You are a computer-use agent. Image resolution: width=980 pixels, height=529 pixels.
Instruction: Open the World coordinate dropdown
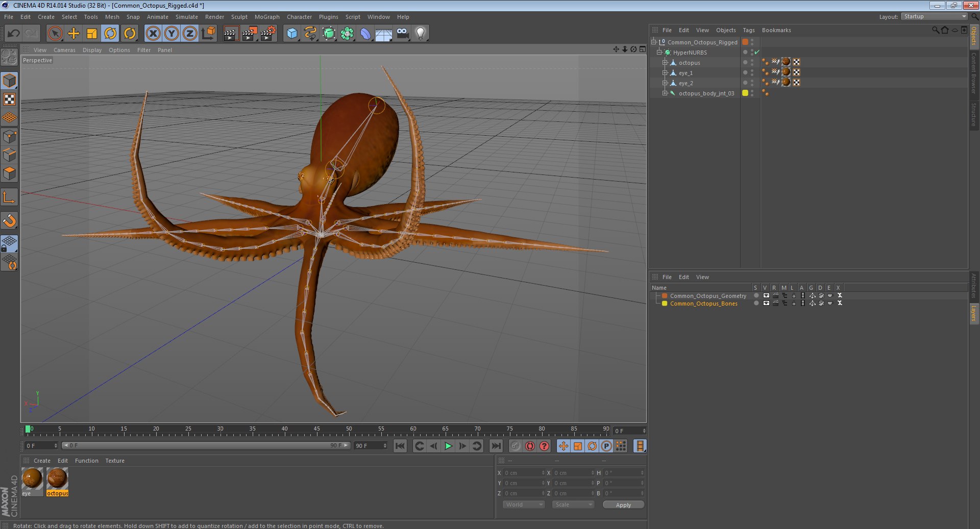tap(524, 505)
